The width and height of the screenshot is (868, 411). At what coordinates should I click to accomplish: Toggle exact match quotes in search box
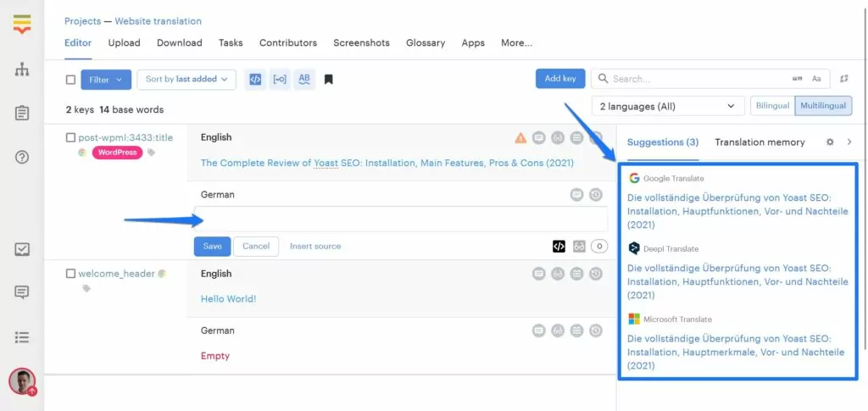798,79
